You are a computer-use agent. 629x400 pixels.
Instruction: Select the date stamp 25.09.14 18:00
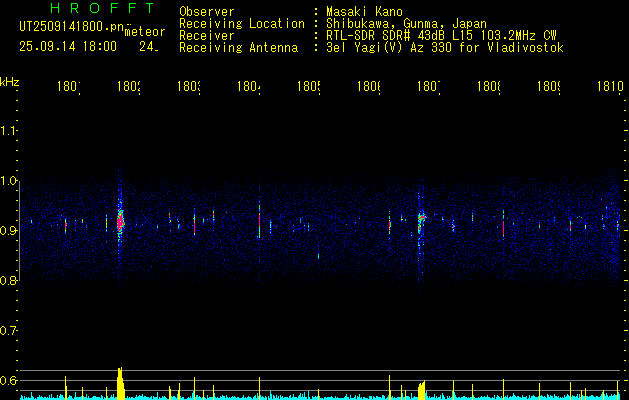pyautogui.click(x=68, y=47)
